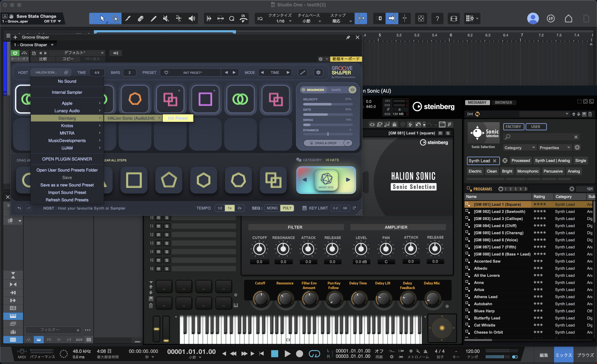Open the snap mode dropdown
Image resolution: width=597 pixels, height=364 pixels.
(x=341, y=21)
